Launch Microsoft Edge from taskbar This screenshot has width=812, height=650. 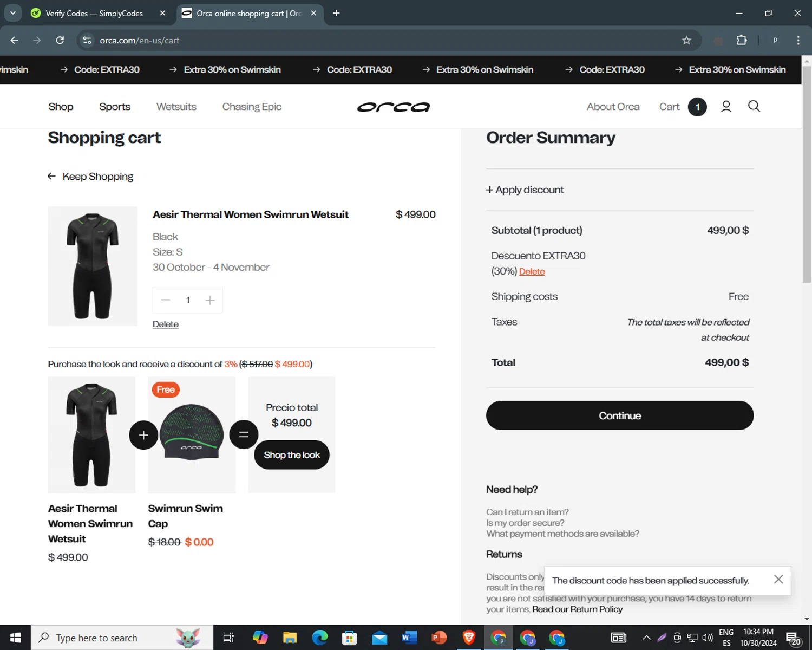320,638
